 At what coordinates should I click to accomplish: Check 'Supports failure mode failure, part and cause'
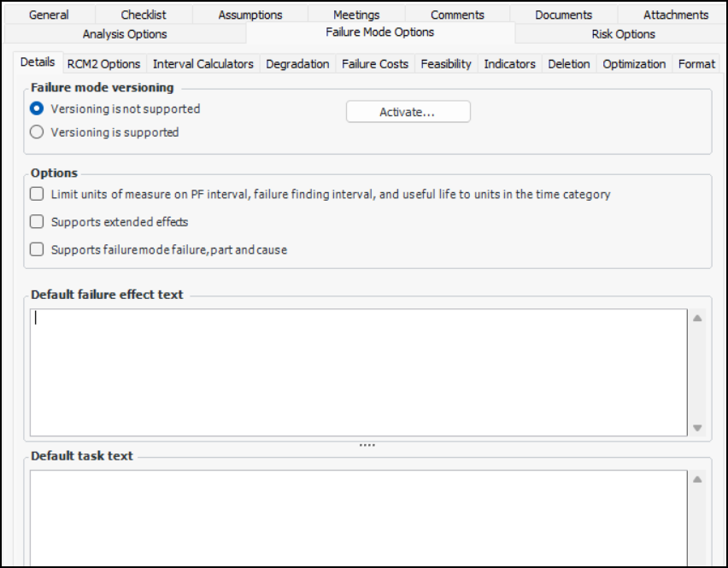click(x=37, y=249)
